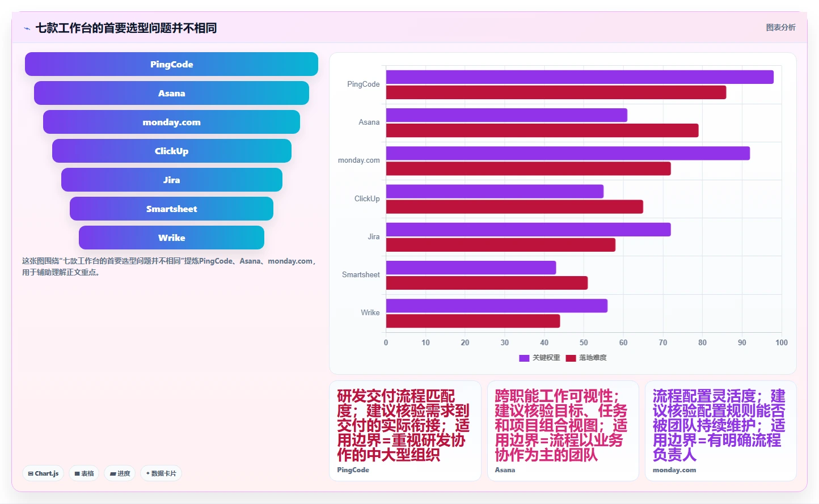Click the 图表分析 label in the header
The image size is (819, 504).
click(780, 27)
